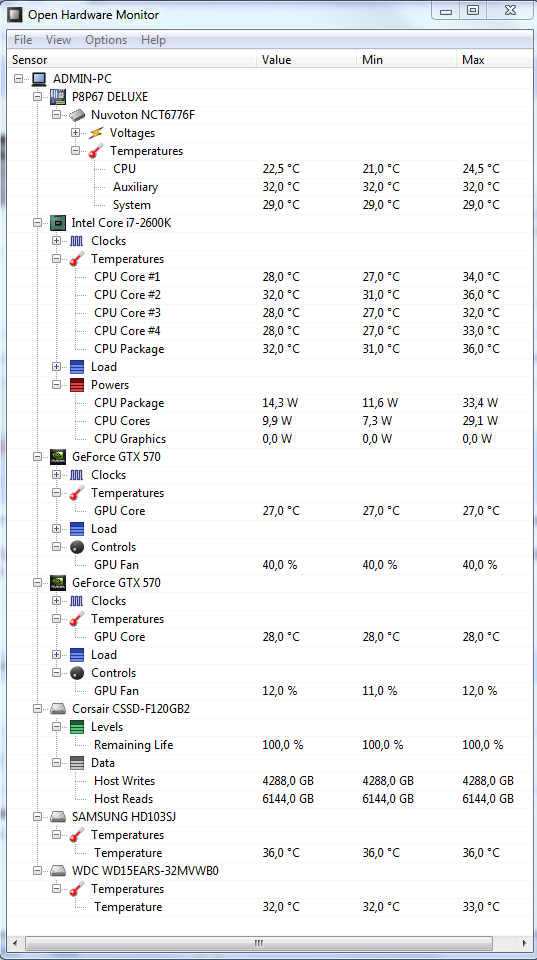Viewport: 537px width, 960px height.
Task: Click the Intel Core i7-2600K processor icon
Action: [58, 223]
